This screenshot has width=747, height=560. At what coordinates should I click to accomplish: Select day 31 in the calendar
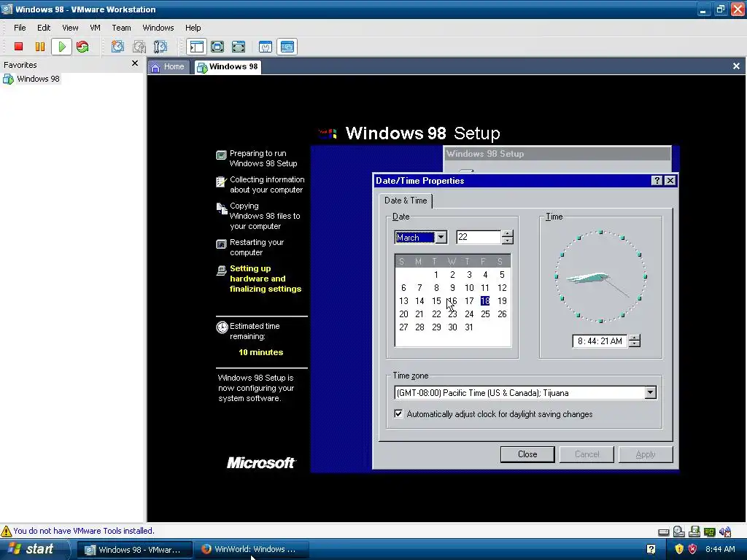coord(469,327)
